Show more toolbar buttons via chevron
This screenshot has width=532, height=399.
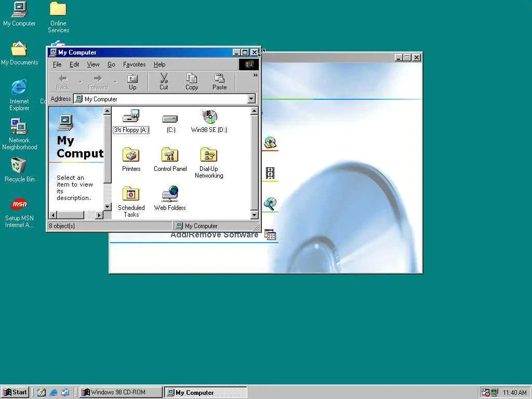tap(256, 75)
